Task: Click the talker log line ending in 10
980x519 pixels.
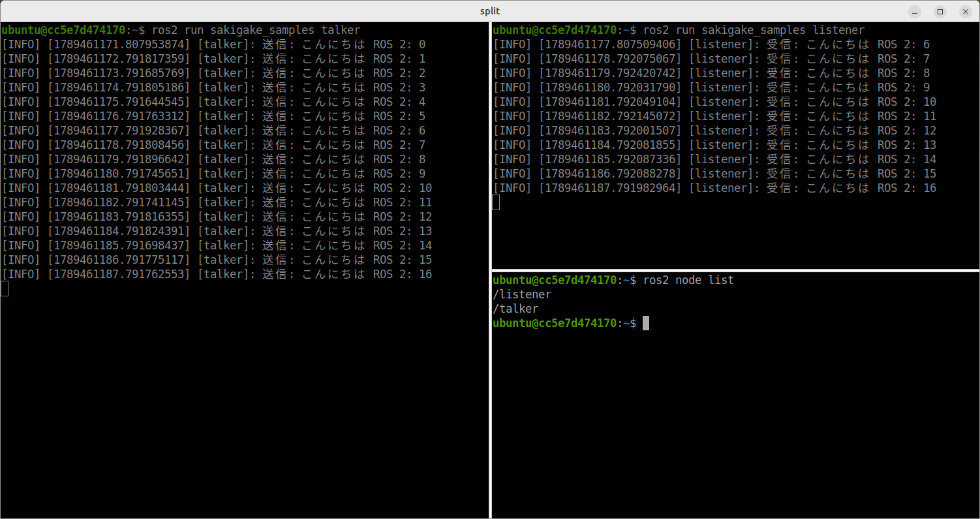Action: [x=217, y=188]
